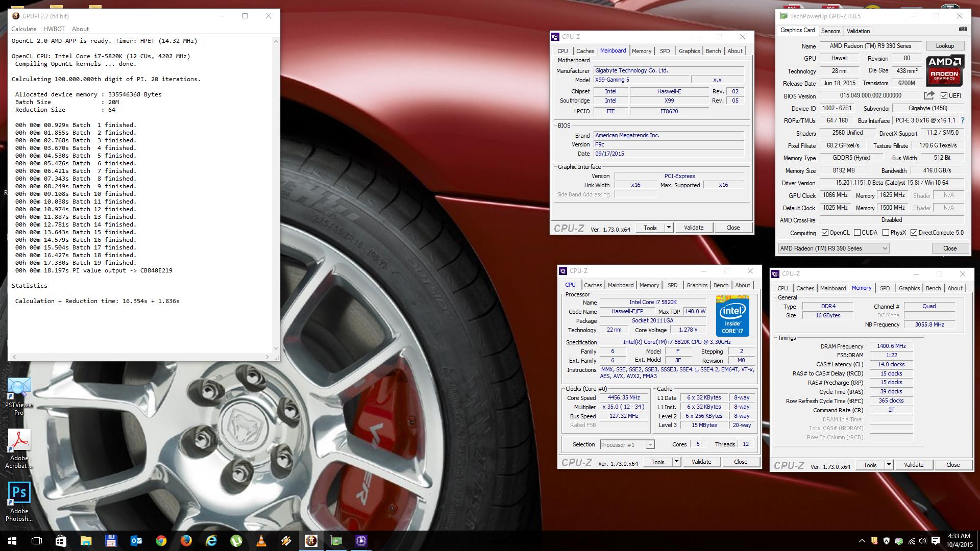Click the GPU Clock field 1066 MHz

point(835,195)
